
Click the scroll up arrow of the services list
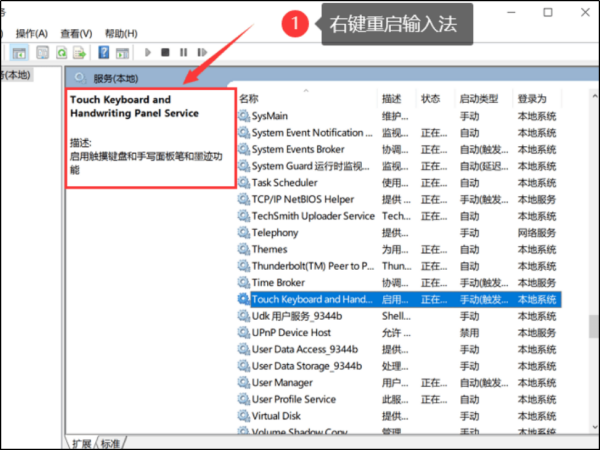594,96
